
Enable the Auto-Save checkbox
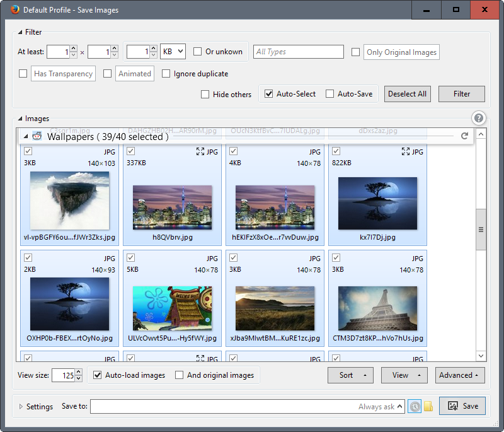coord(329,93)
